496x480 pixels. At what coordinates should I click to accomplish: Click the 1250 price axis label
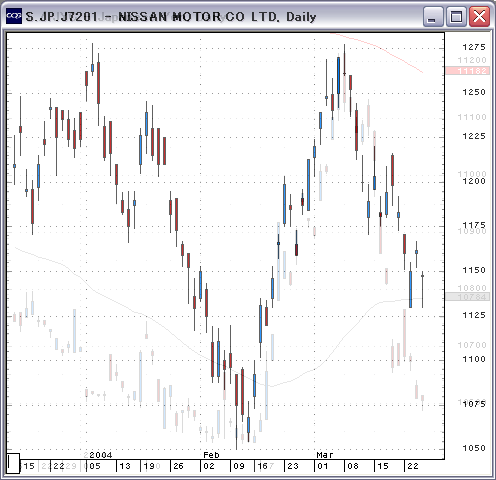click(474, 92)
